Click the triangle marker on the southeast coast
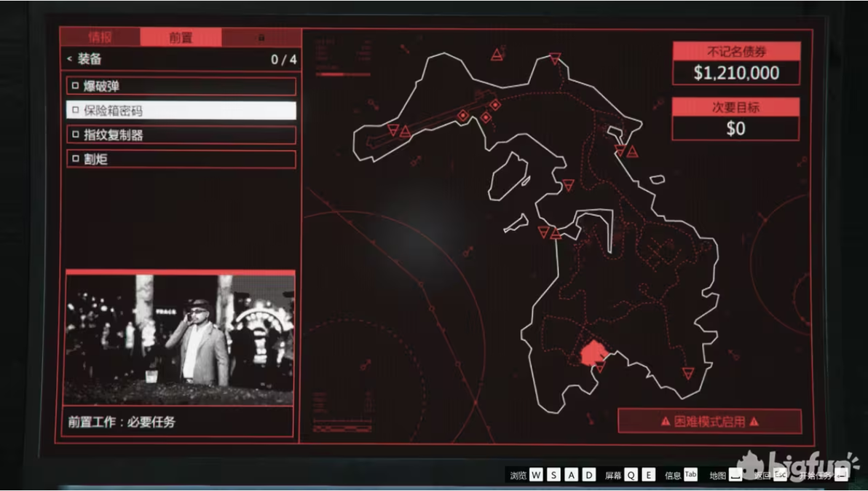Image resolution: width=868 pixels, height=491 pixels. click(688, 374)
